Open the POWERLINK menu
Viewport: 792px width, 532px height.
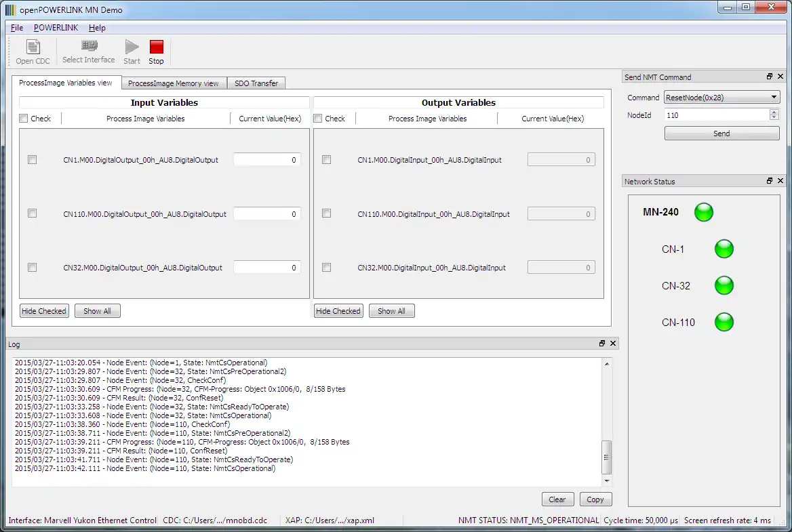(x=56, y=28)
